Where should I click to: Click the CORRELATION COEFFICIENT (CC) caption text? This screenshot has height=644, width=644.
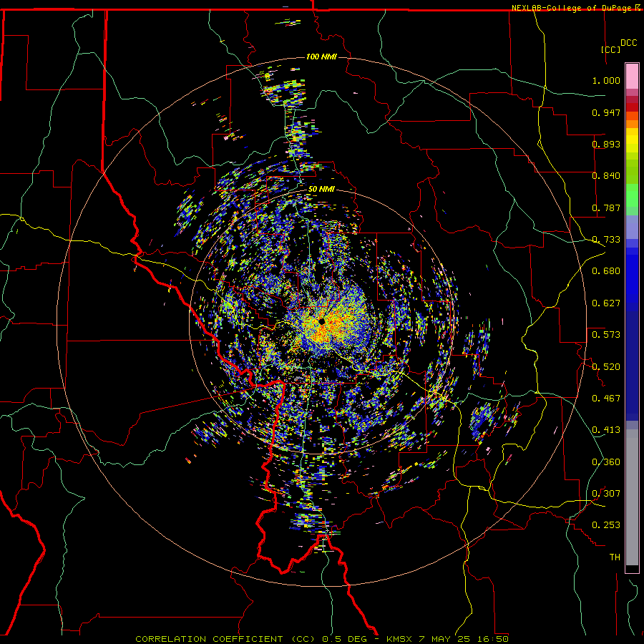225,639
